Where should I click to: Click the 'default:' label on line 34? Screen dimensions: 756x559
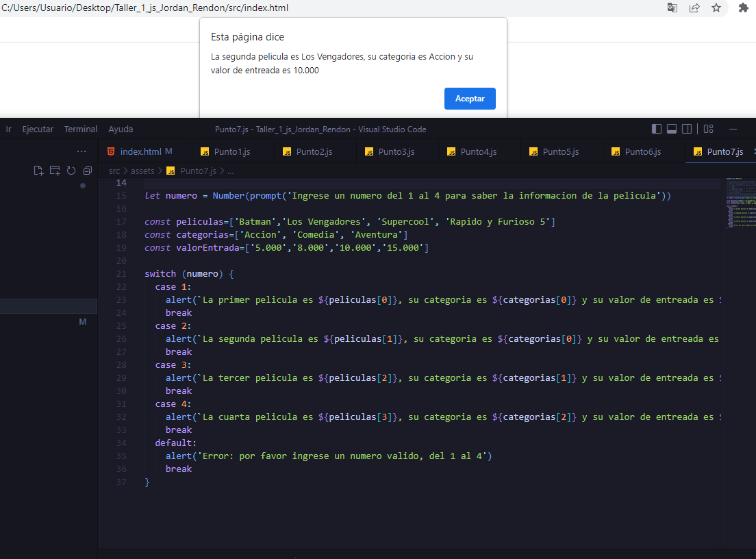pos(175,443)
